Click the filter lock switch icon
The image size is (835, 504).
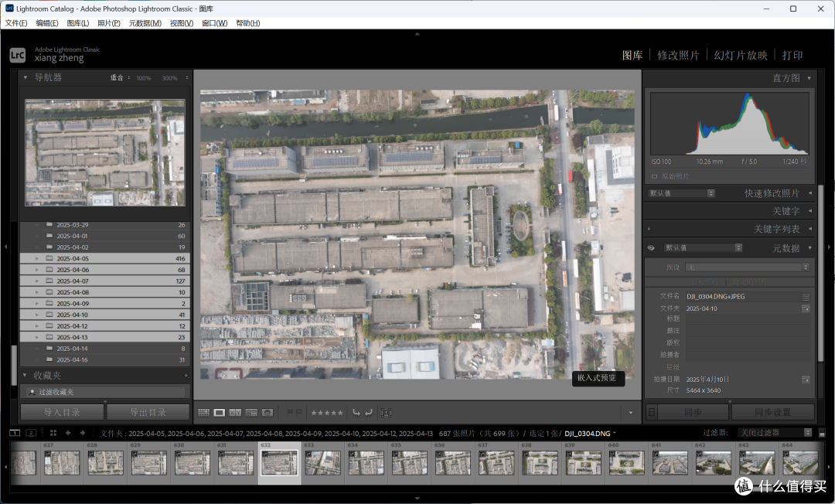click(x=822, y=433)
